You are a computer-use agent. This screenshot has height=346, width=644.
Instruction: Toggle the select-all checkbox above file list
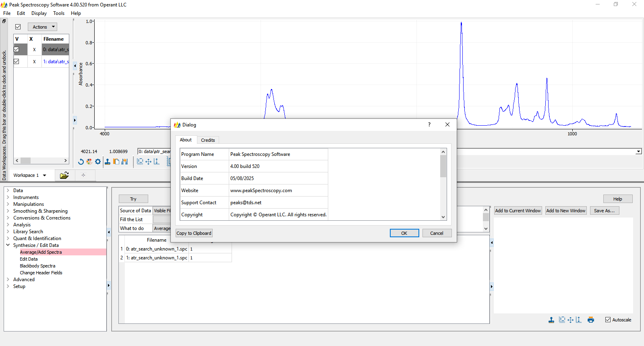click(x=18, y=27)
